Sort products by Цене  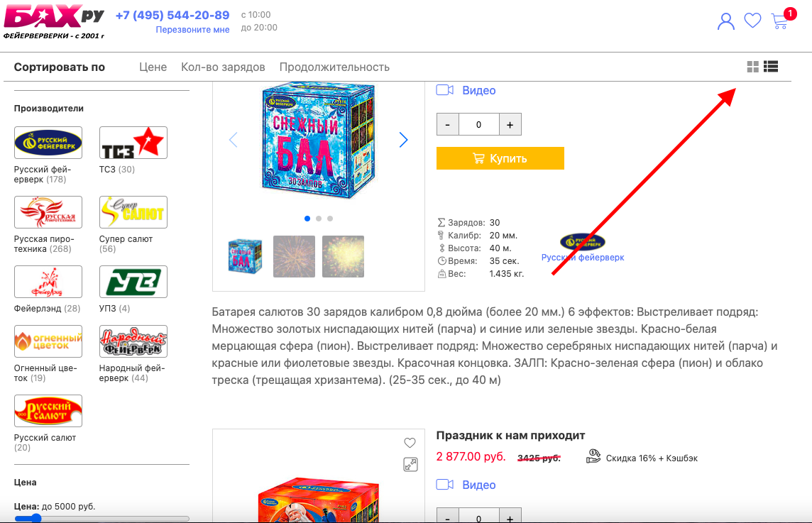point(153,67)
